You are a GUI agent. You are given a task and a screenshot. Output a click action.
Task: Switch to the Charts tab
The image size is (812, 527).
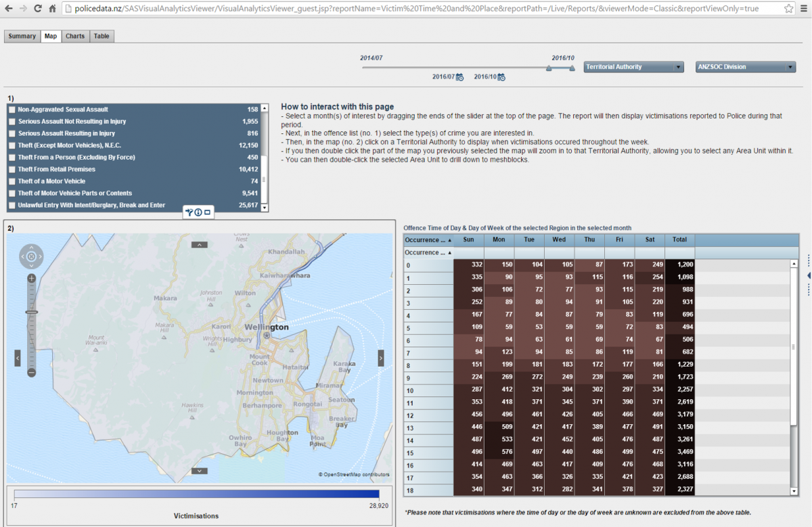click(75, 36)
